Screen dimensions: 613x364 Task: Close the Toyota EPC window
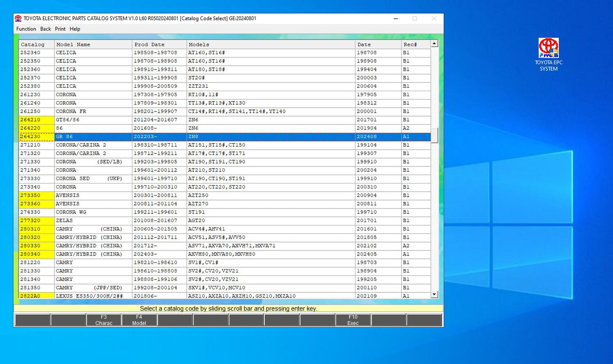click(434, 19)
